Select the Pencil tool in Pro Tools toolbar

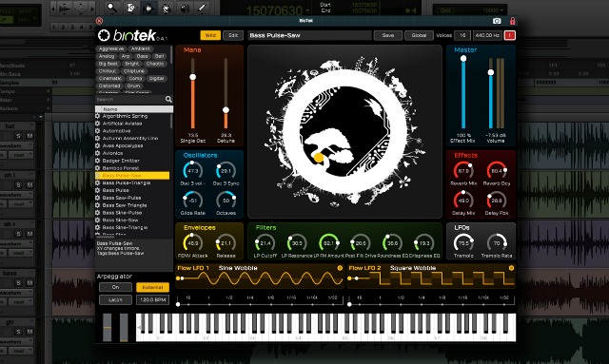203,8
